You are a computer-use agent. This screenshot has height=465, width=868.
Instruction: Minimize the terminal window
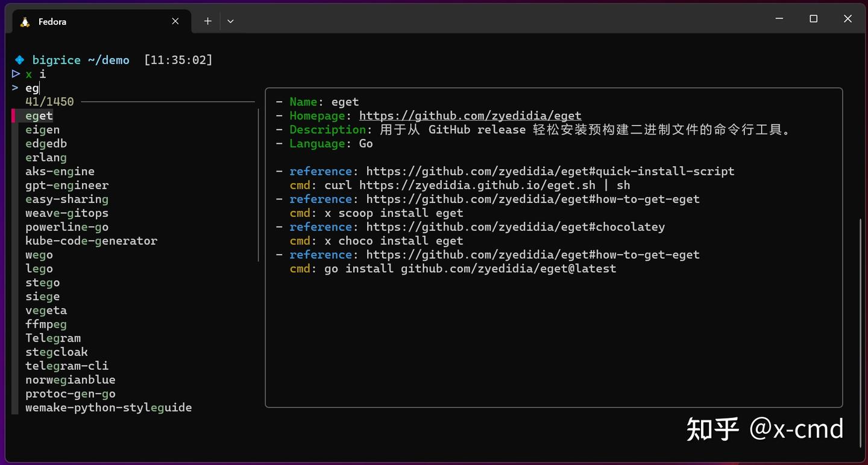click(x=779, y=19)
